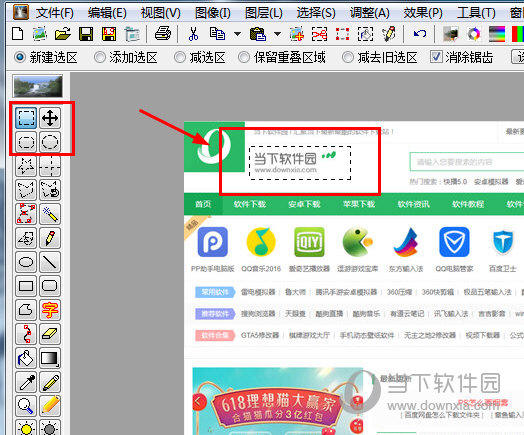Screen dimensions: 524x435
Task: Select the 减选区 radio button
Action: (180, 57)
